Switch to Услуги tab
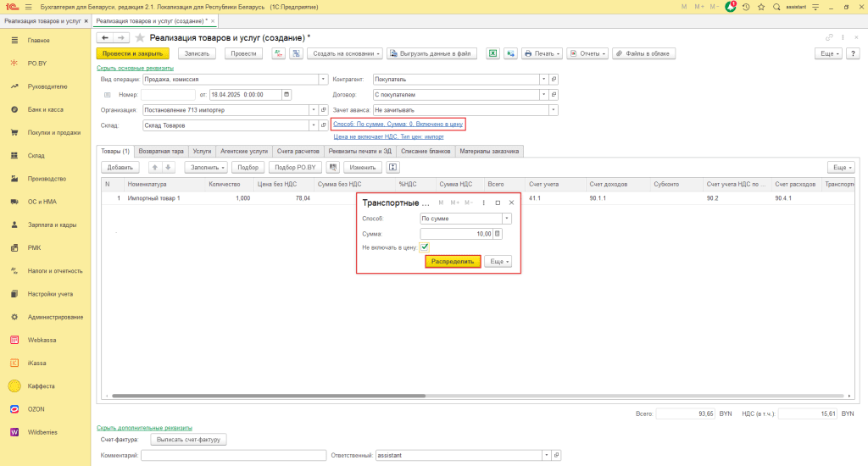This screenshot has height=466, width=868. [x=202, y=151]
